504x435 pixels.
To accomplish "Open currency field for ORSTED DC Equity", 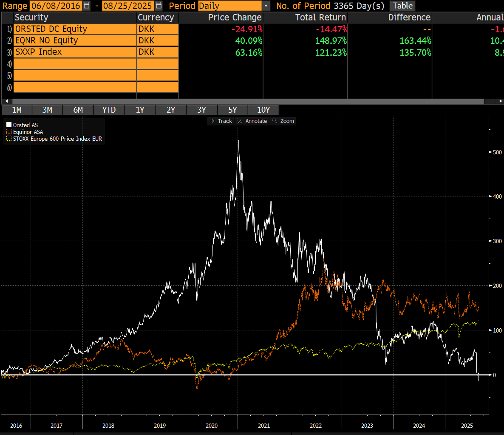I will coord(158,29).
